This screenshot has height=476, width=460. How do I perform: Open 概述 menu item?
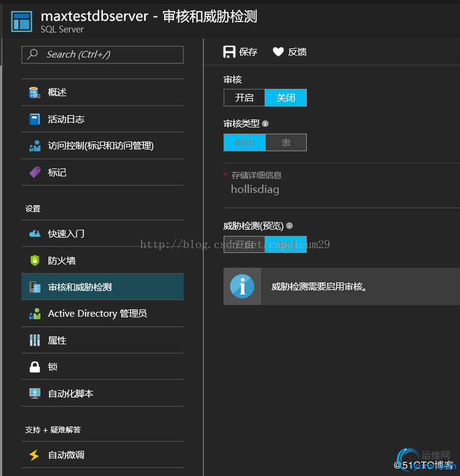102,93
